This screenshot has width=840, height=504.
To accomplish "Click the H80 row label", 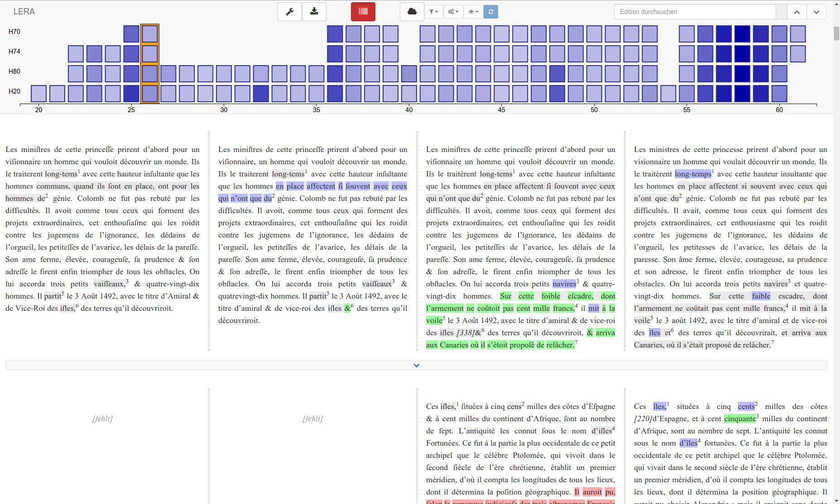I will [x=14, y=71].
